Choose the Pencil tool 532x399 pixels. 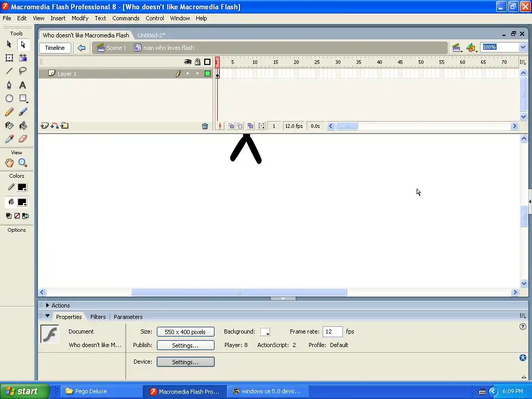[9, 112]
